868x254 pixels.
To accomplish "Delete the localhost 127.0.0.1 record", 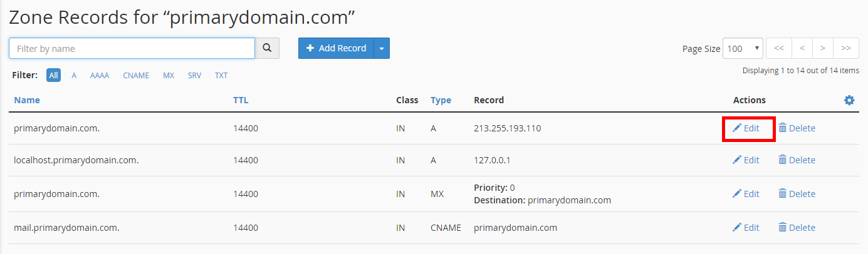I will pos(797,160).
